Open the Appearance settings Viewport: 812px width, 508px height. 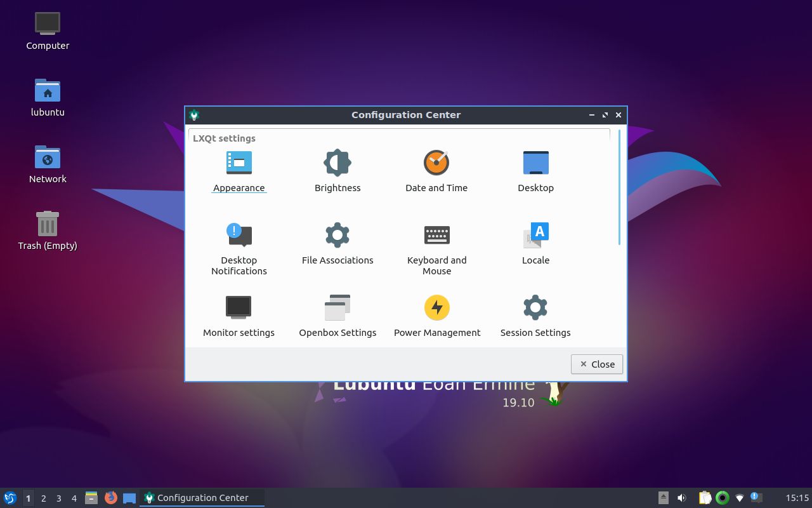coord(239,169)
